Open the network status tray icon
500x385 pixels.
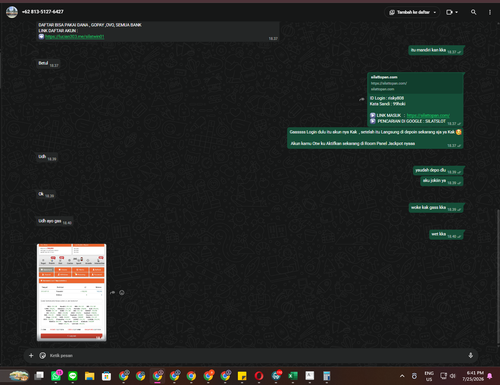tap(443, 376)
